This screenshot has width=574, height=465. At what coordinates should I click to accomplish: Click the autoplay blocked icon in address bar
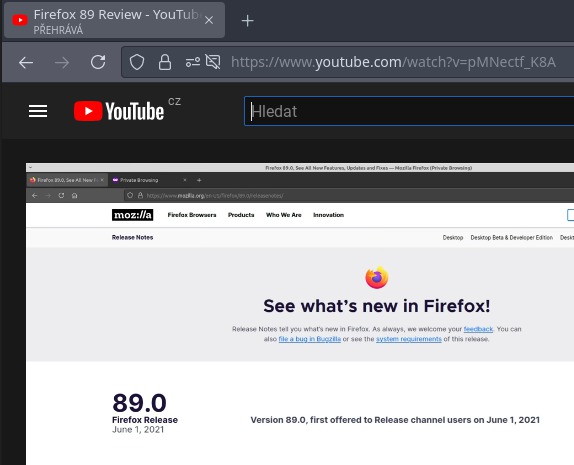click(213, 62)
